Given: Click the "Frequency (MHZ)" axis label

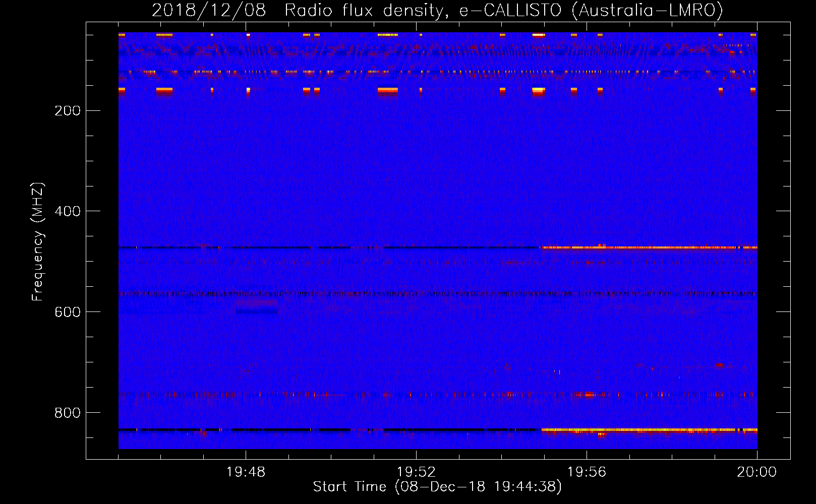Looking at the screenshot, I should click(38, 241).
